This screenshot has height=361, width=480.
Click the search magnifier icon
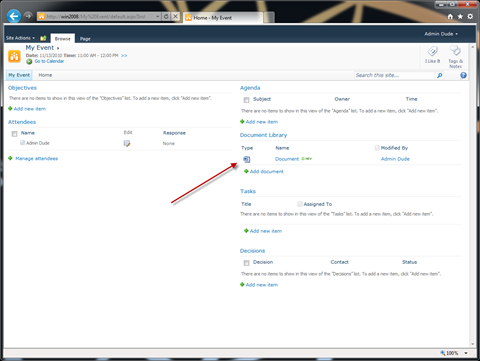pyautogui.click(x=440, y=75)
